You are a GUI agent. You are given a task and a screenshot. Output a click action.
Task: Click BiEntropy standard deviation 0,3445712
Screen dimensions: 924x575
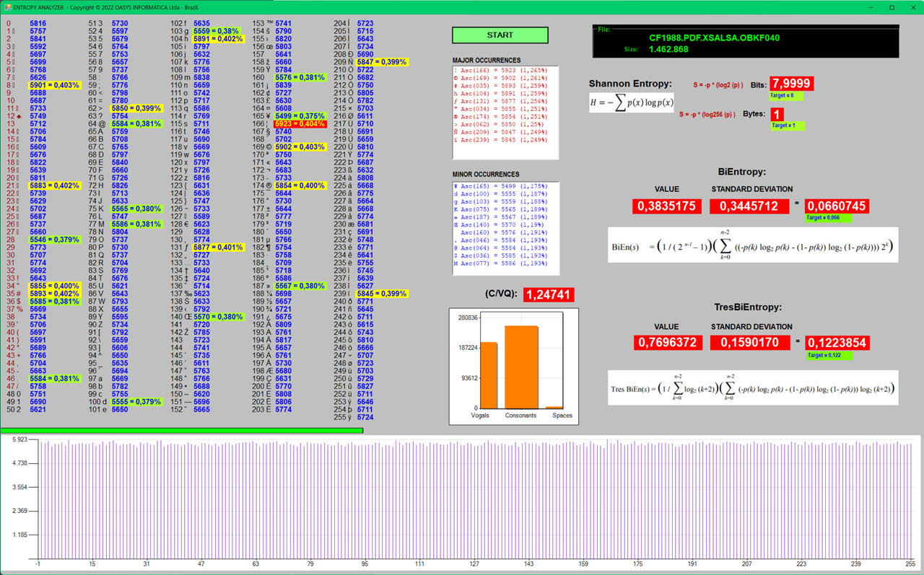click(x=748, y=206)
